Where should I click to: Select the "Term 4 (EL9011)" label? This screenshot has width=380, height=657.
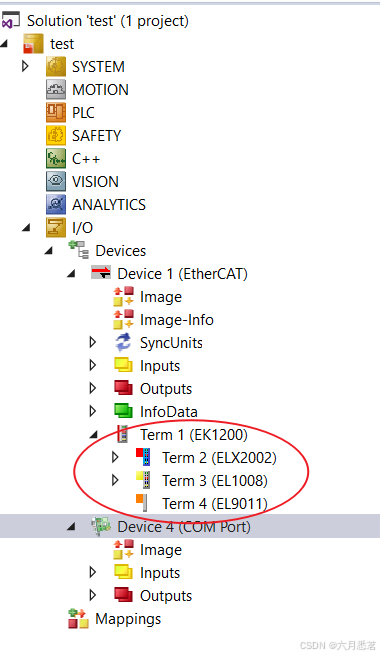pyautogui.click(x=215, y=503)
